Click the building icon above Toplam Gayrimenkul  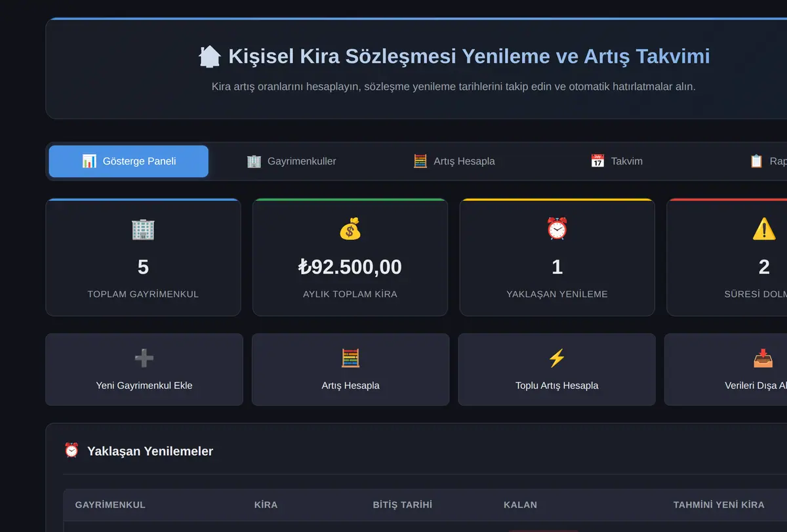(x=143, y=229)
